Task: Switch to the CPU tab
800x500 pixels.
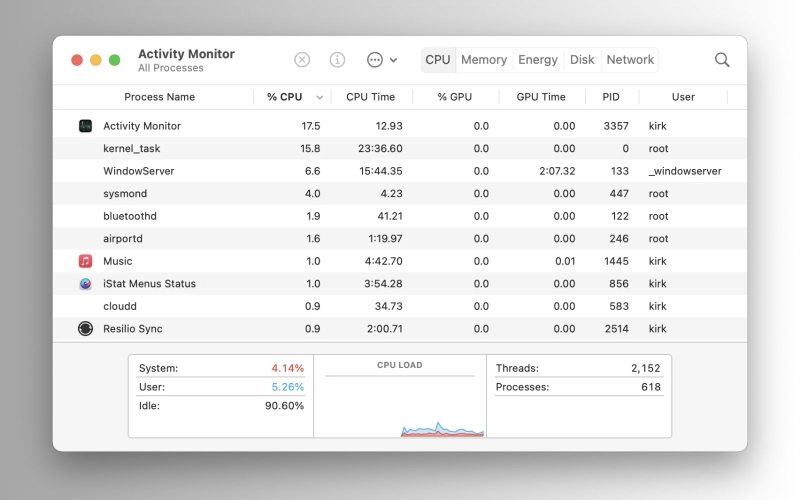Action: click(438, 60)
